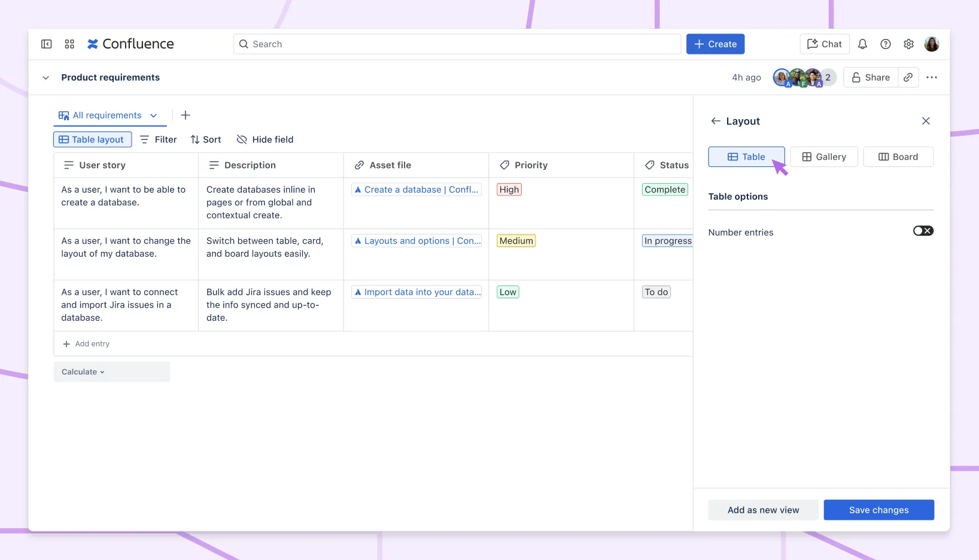979x560 pixels.
Task: Open notifications bell icon
Action: (x=862, y=44)
